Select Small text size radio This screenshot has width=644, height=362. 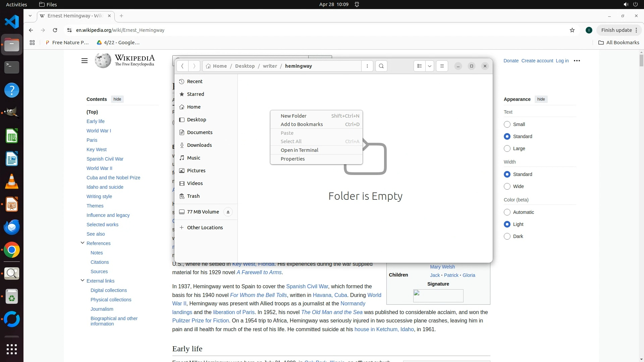507,124
